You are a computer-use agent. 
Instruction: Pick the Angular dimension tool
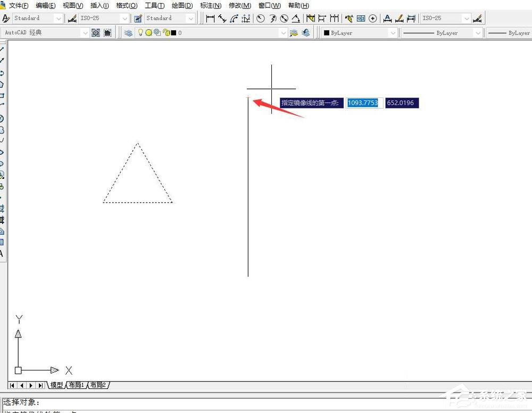296,18
